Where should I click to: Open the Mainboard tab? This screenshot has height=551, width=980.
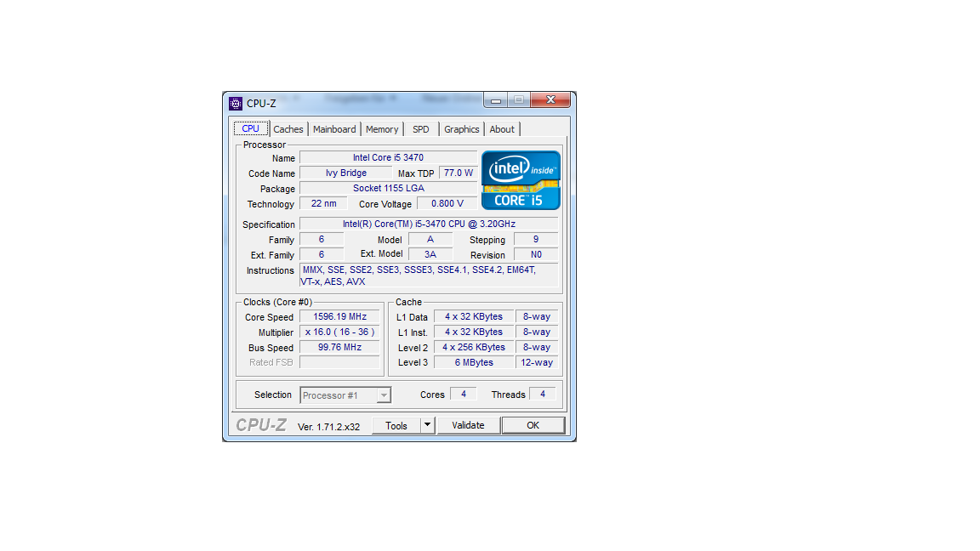334,129
